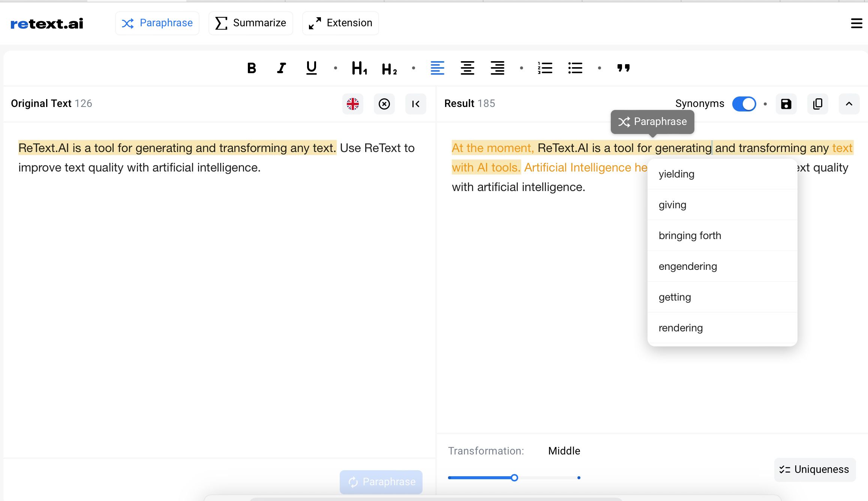Click the highlighted first sentence in original
Screen dimensions: 868x501
point(177,148)
